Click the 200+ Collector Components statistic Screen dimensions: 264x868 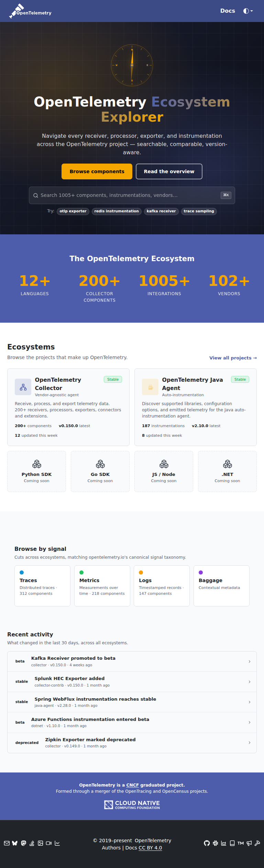(100, 288)
